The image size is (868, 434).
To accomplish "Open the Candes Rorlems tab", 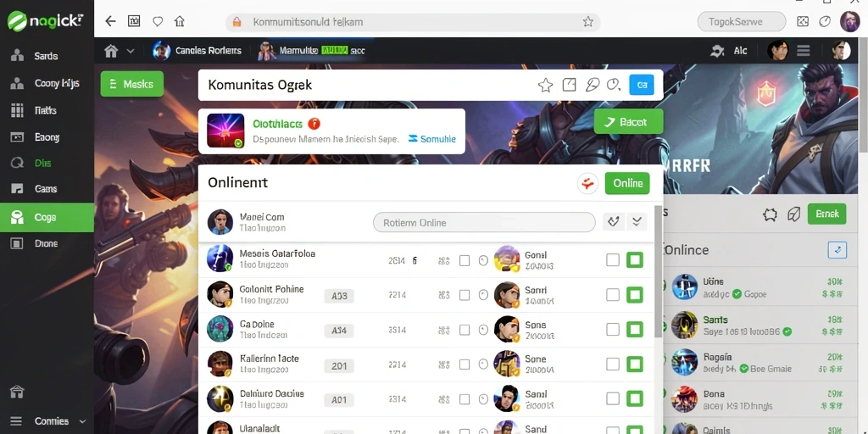I will click(x=197, y=50).
